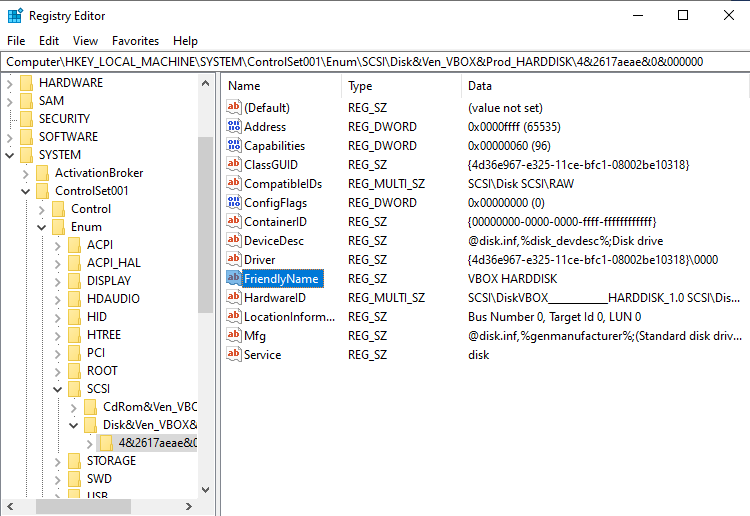This screenshot has width=750, height=516.
Task: Click the SAM folder icon
Action: pyautogui.click(x=26, y=101)
